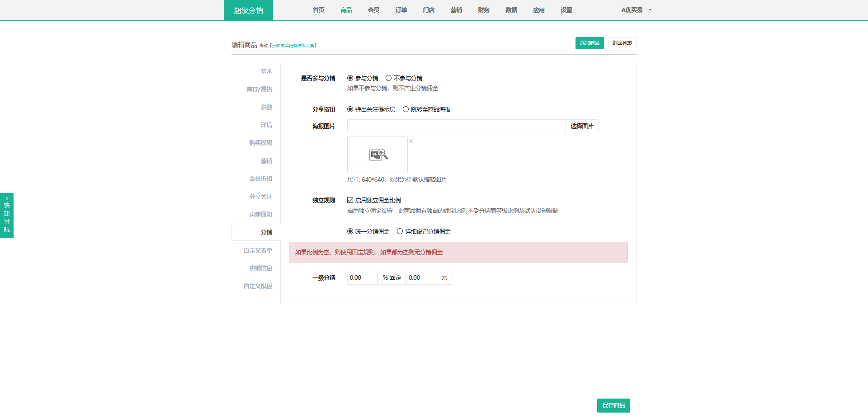Image resolution: width=868 pixels, height=418 pixels.
Task: Switch to the 库存/规格 side tab
Action: (x=259, y=89)
